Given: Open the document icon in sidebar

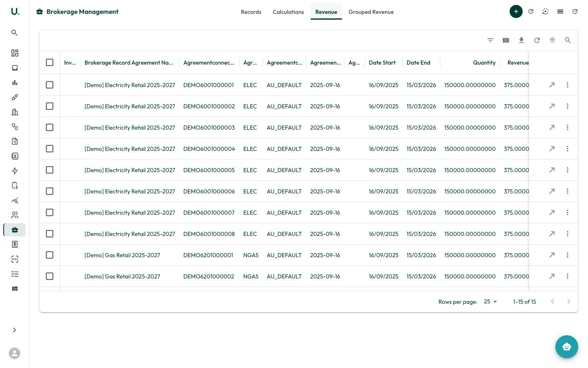Looking at the screenshot, I should (15, 141).
